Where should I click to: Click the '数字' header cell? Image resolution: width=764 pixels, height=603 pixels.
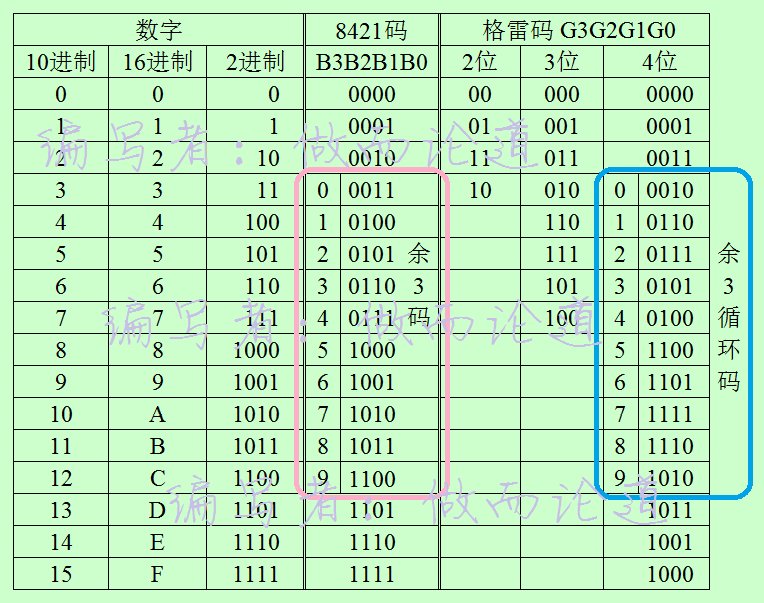pos(158,30)
